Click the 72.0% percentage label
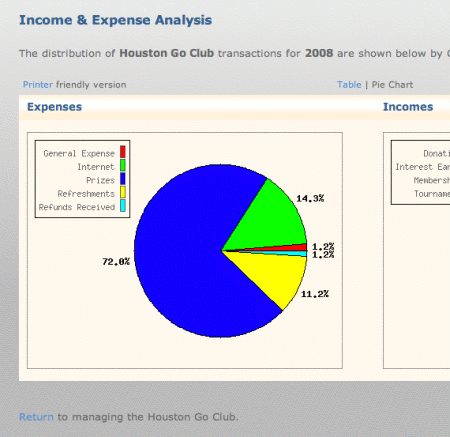The image size is (450, 437). click(116, 262)
